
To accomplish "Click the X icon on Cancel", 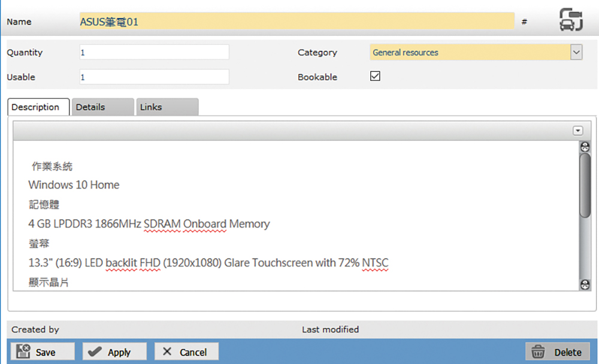I will (167, 351).
